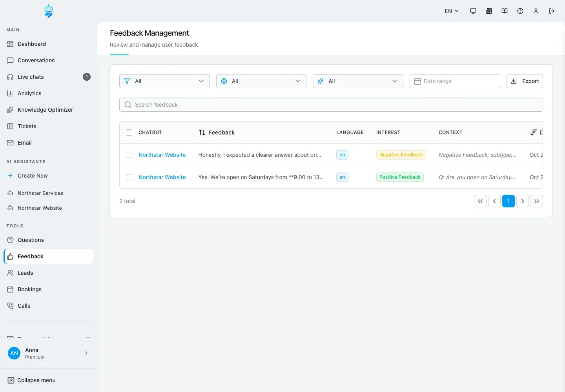565x392 pixels.
Task: Click the Date range field
Action: pos(455,81)
